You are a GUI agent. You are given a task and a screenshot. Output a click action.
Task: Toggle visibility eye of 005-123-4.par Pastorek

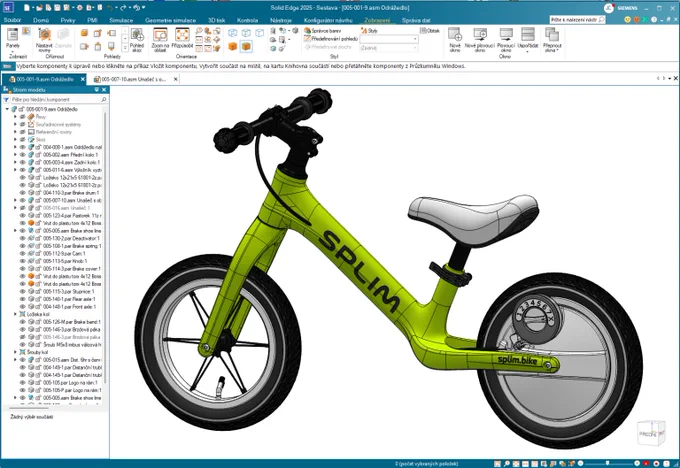(23, 216)
